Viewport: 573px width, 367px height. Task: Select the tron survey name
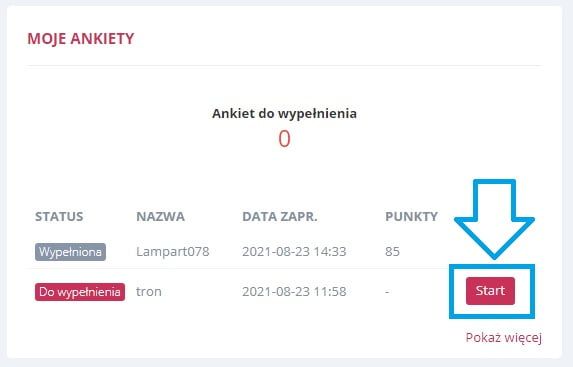click(149, 292)
